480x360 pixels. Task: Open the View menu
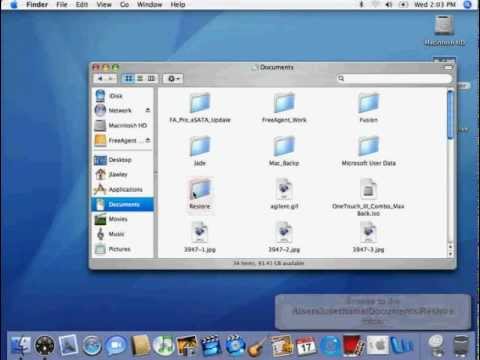(x=104, y=5)
